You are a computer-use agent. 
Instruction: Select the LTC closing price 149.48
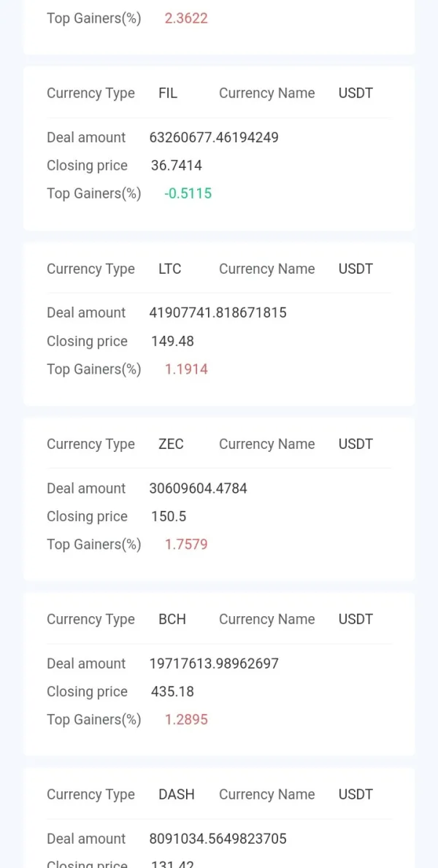tap(172, 341)
